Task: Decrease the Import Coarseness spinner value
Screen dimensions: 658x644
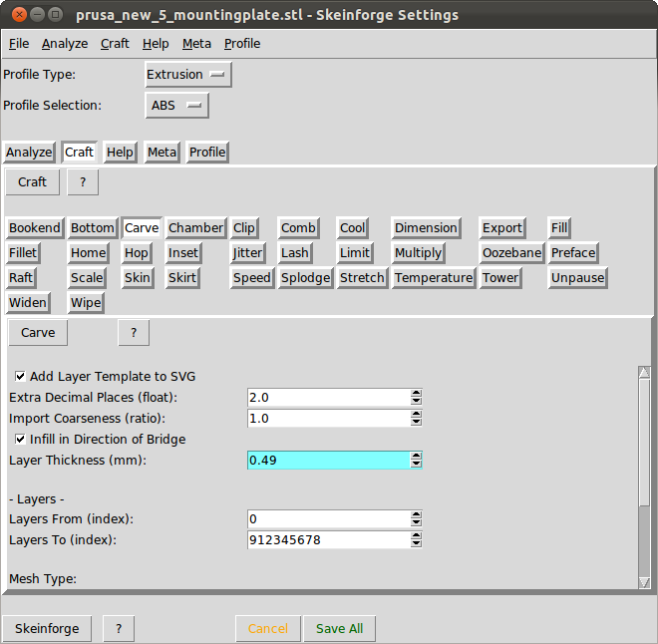Action: 417,423
